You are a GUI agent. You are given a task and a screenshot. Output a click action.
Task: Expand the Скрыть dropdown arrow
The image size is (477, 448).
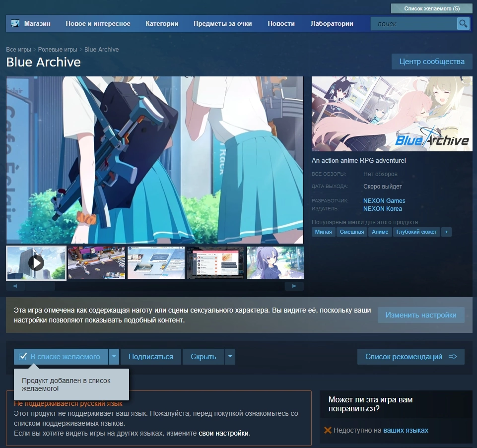click(x=230, y=356)
